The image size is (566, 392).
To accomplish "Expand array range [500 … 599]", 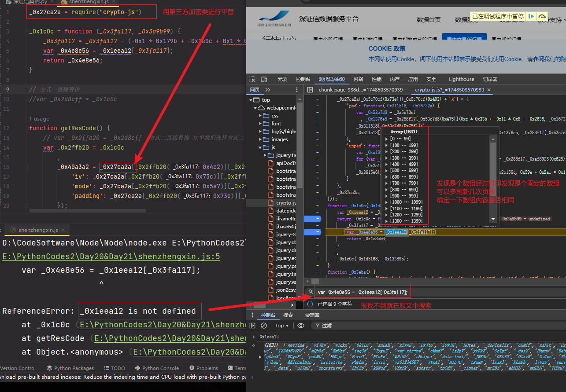I will pyautogui.click(x=387, y=170).
